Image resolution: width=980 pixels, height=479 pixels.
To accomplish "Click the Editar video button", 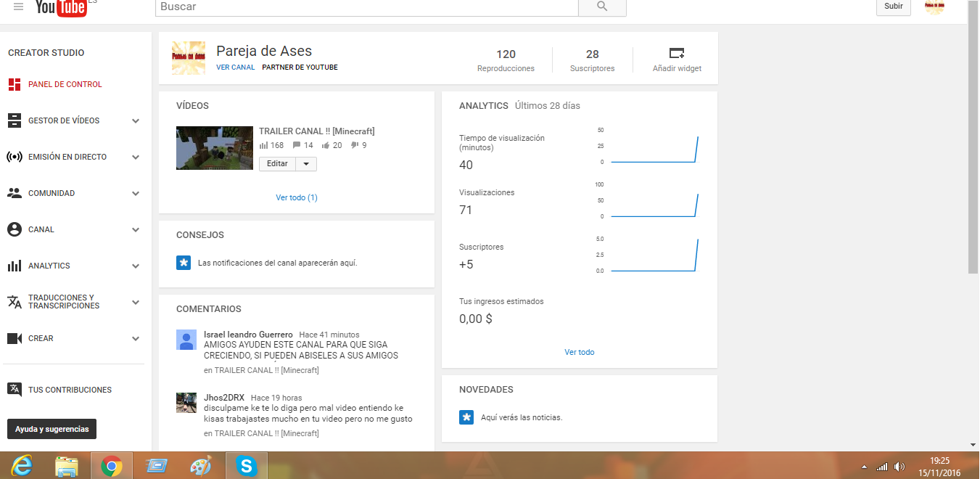I will [277, 164].
